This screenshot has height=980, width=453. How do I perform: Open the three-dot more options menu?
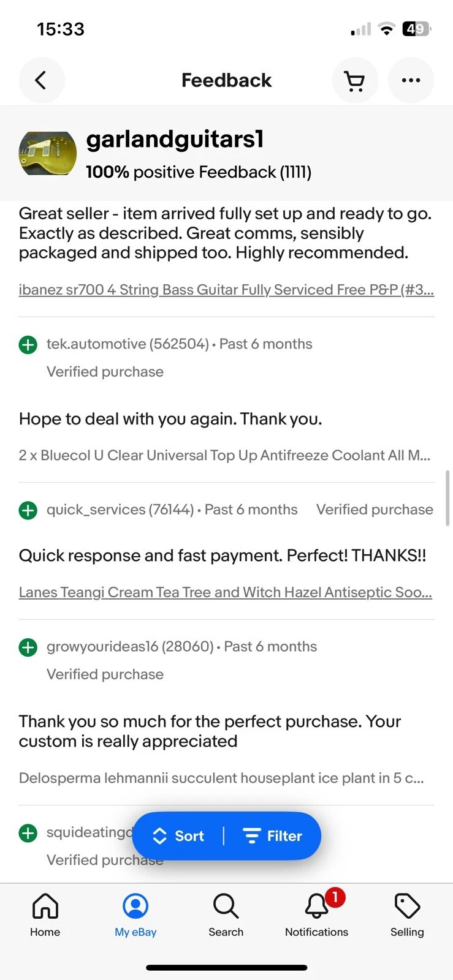[411, 80]
